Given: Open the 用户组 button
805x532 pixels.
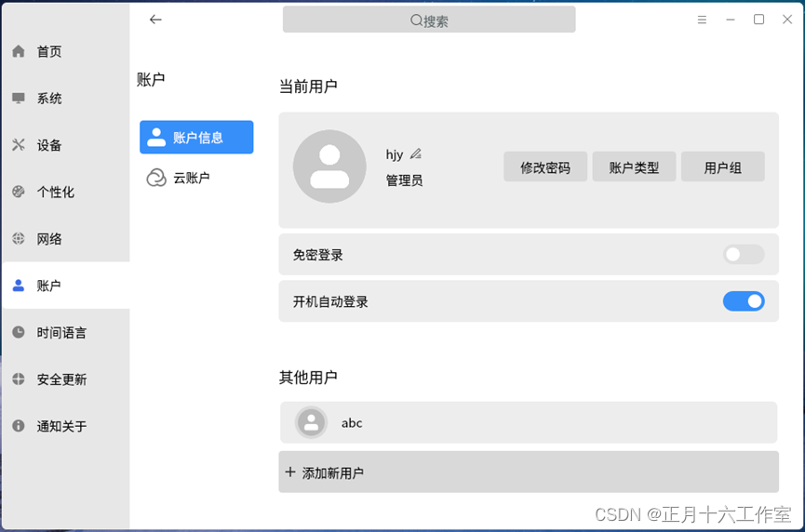Looking at the screenshot, I should pyautogui.click(x=723, y=166).
